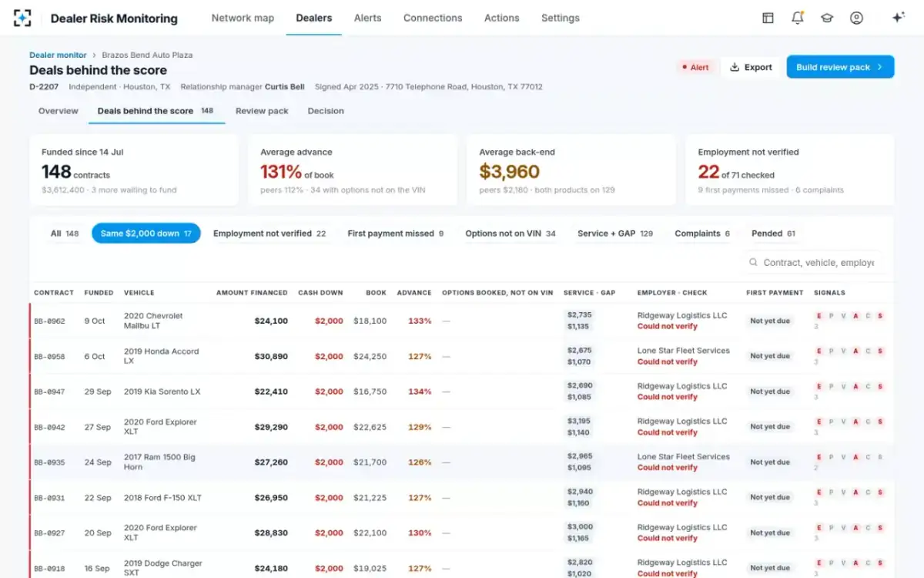
Task: Click the V signal badge on BB-0935
Action: click(843, 457)
